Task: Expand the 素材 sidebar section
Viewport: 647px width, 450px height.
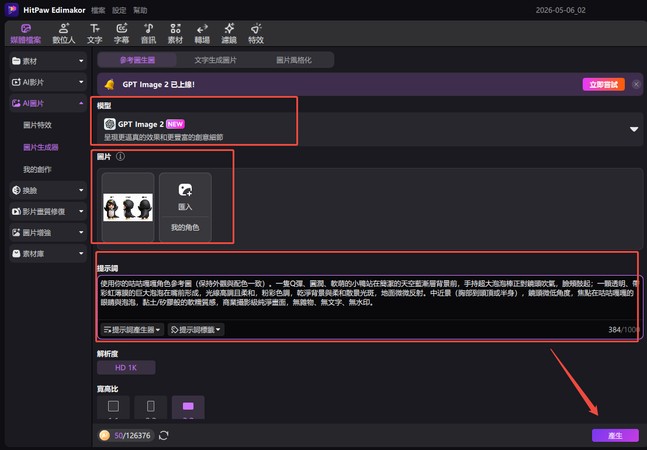Action: [48, 61]
